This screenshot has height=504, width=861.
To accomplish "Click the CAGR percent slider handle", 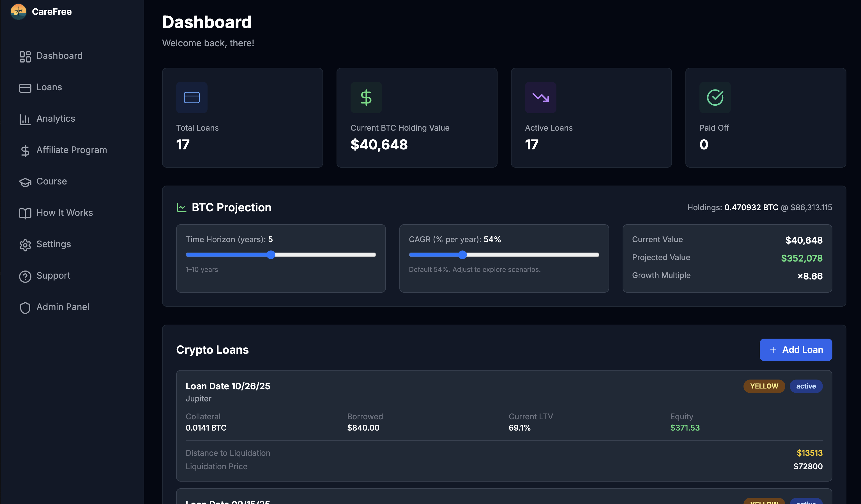I will [462, 255].
